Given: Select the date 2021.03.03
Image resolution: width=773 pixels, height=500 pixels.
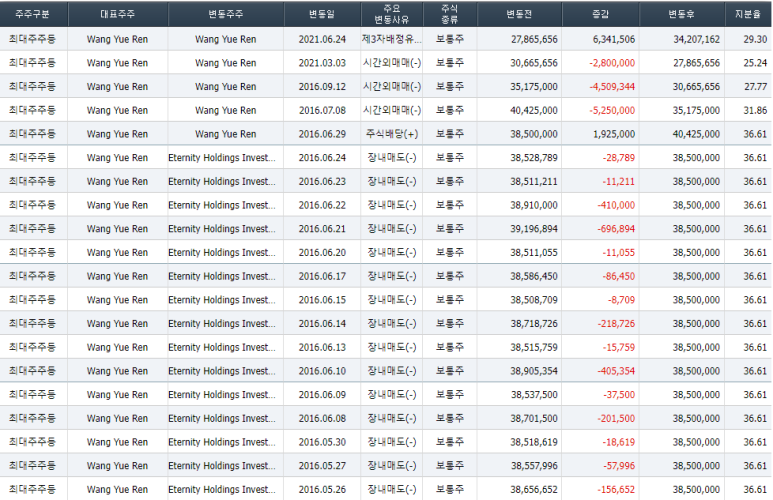Looking at the screenshot, I should pyautogui.click(x=322, y=63).
